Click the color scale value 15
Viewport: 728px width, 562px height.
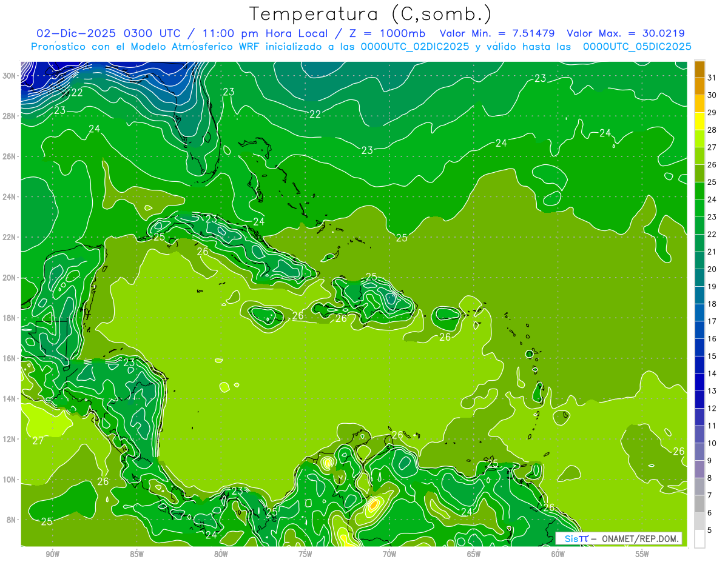(x=712, y=356)
